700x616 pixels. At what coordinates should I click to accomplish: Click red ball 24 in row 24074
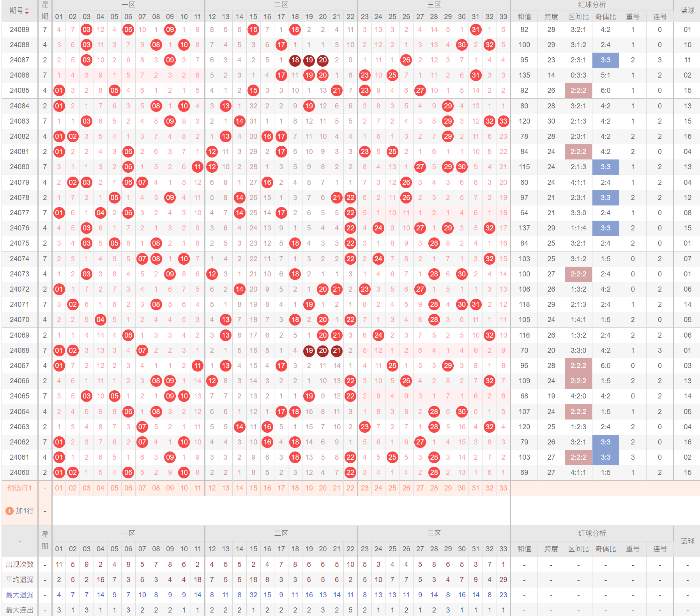(x=378, y=259)
